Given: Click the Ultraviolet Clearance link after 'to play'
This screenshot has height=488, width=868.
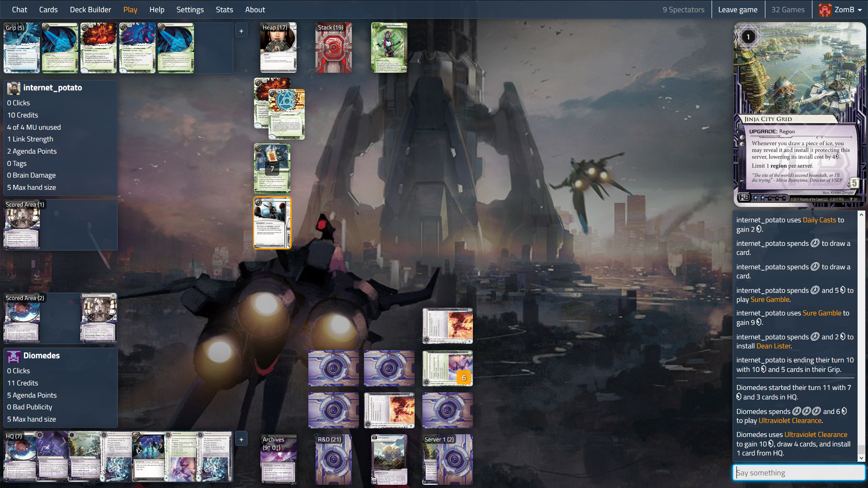Looking at the screenshot, I should point(790,421).
